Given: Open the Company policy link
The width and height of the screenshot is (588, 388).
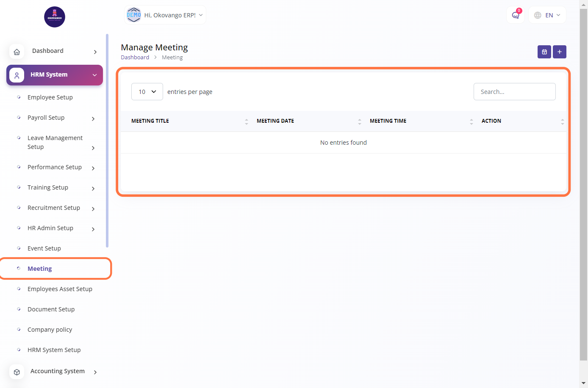Looking at the screenshot, I should pyautogui.click(x=50, y=330).
